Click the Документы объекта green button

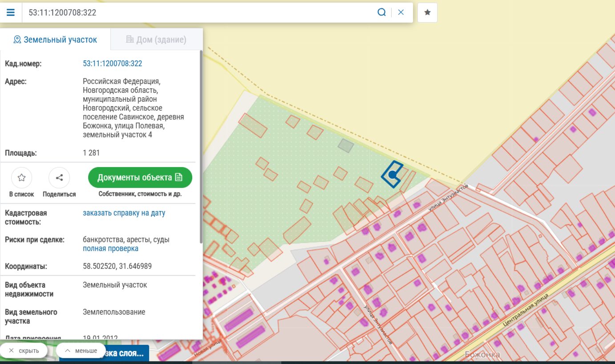click(140, 178)
